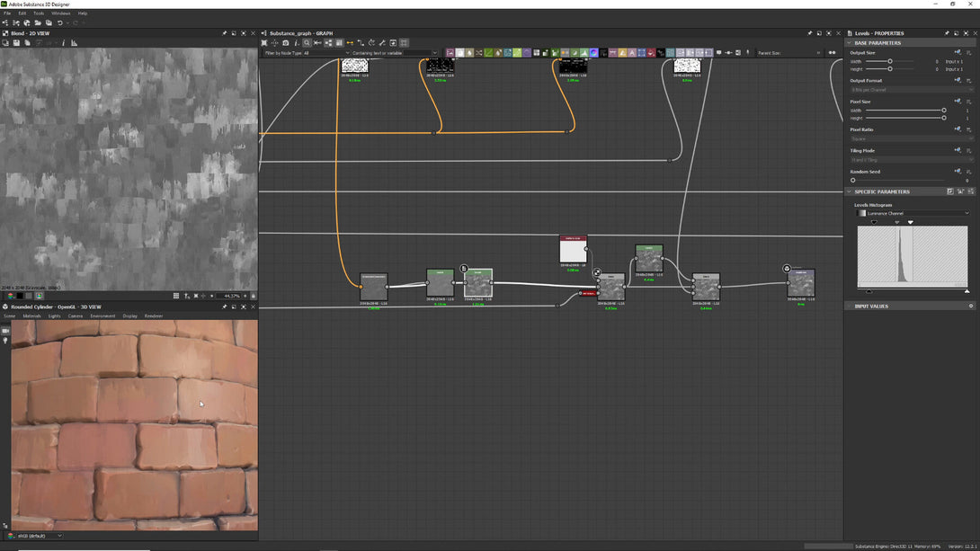Toggle Output Size inheritance icon
The height and width of the screenshot is (551, 980).
958,52
